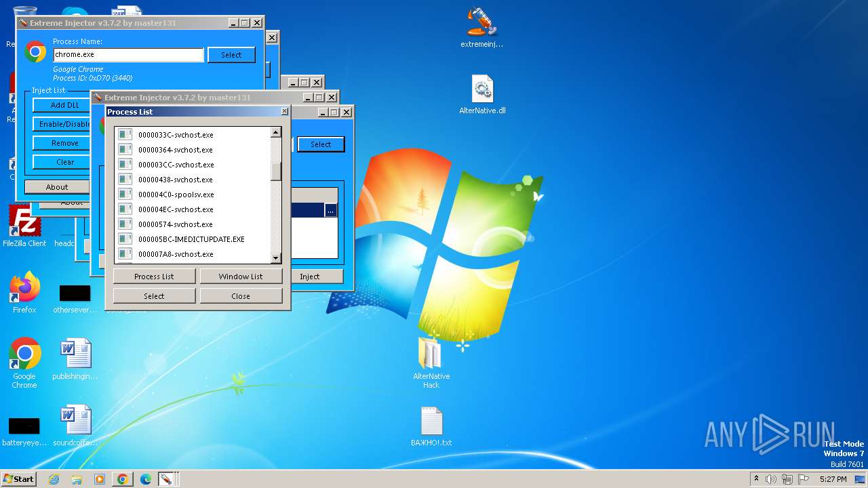Open the volume control in system tray
This screenshot has height=488, width=868.
tap(771, 479)
